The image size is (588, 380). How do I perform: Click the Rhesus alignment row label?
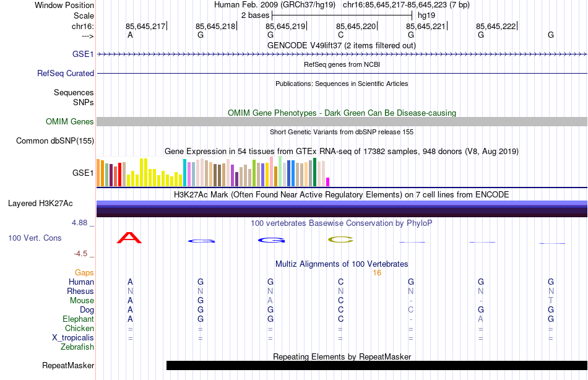tap(80, 291)
